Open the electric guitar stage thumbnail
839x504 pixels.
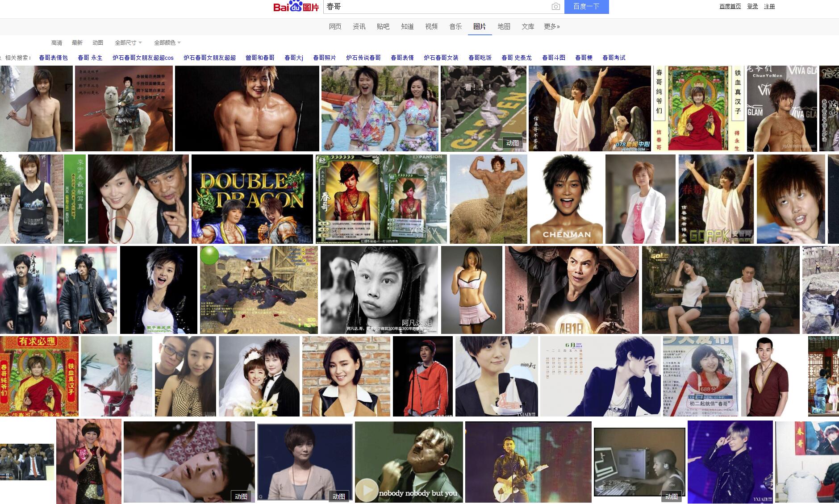[528, 462]
